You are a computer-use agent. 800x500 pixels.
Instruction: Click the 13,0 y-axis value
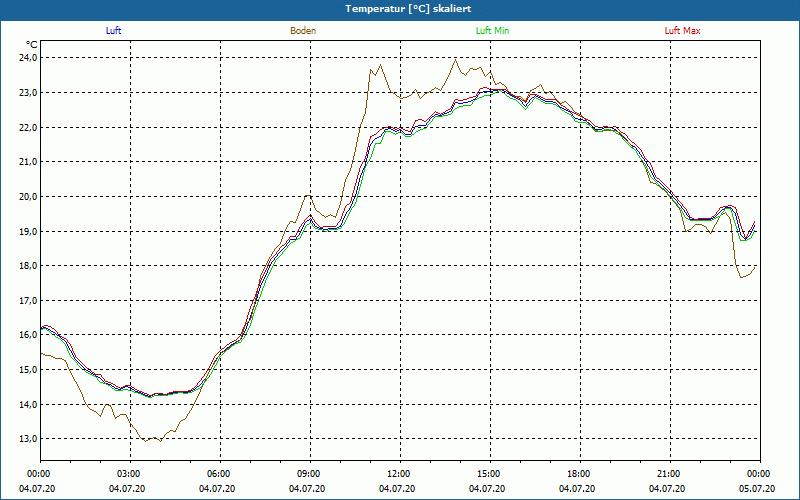point(28,439)
